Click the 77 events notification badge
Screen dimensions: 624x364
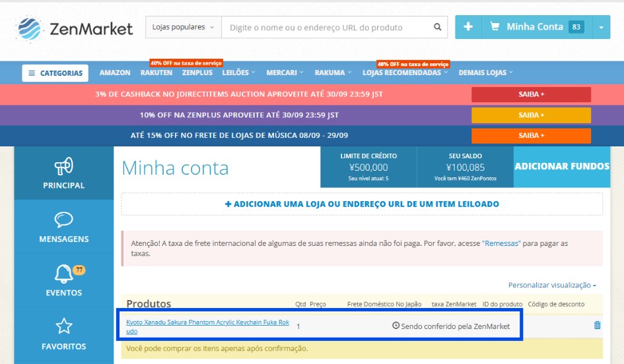tap(79, 270)
